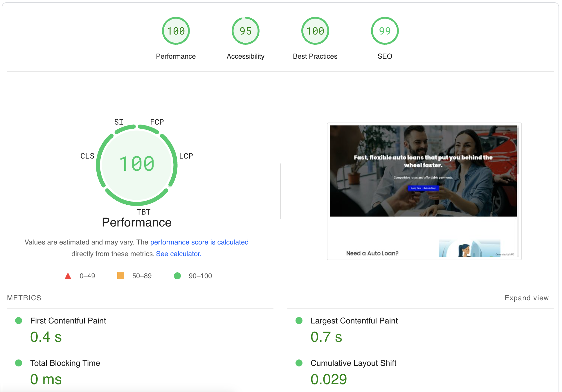Click the LCP label on gauge
Image resolution: width=562 pixels, height=392 pixels.
186,156
